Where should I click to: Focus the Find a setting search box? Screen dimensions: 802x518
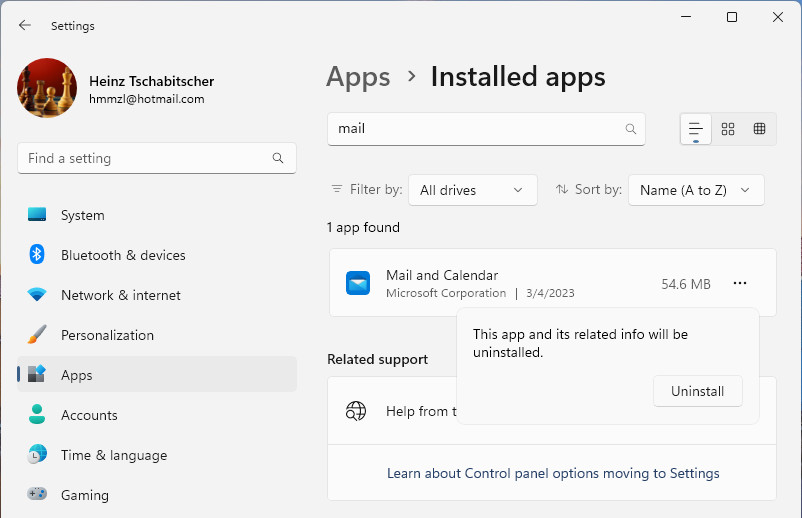[x=157, y=159]
